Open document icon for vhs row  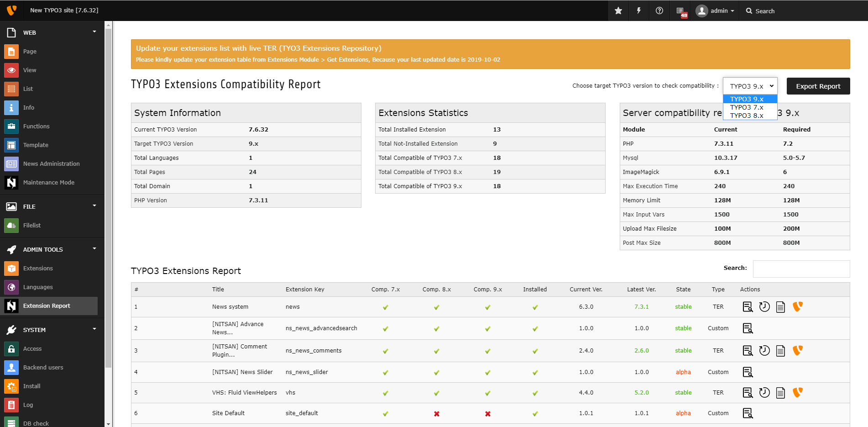point(781,393)
